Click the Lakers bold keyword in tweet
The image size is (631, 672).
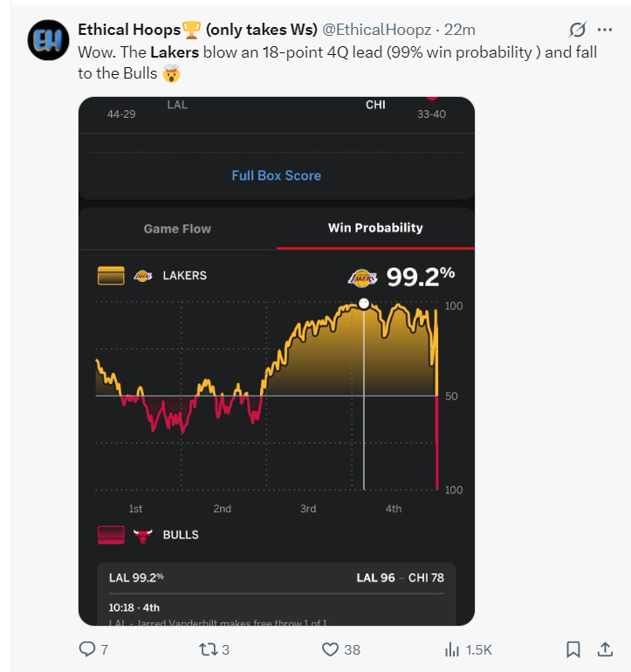pyautogui.click(x=175, y=52)
